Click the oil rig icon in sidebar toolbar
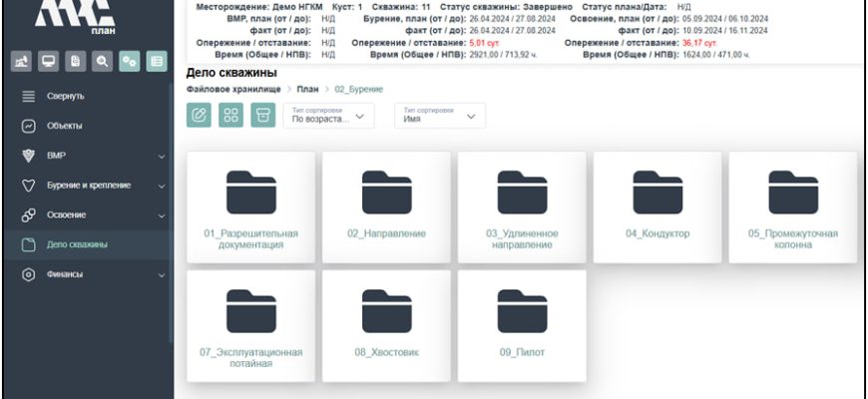The width and height of the screenshot is (868, 399). [x=20, y=62]
